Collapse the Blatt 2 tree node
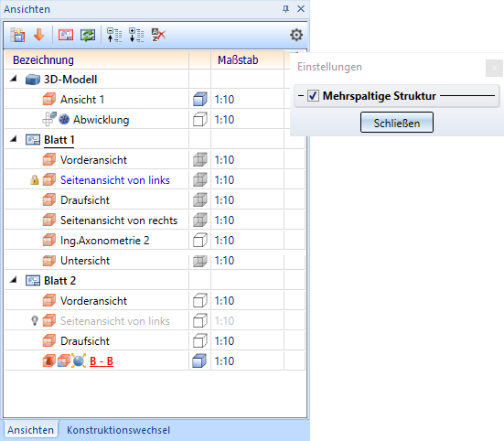The image size is (504, 441). [x=13, y=280]
